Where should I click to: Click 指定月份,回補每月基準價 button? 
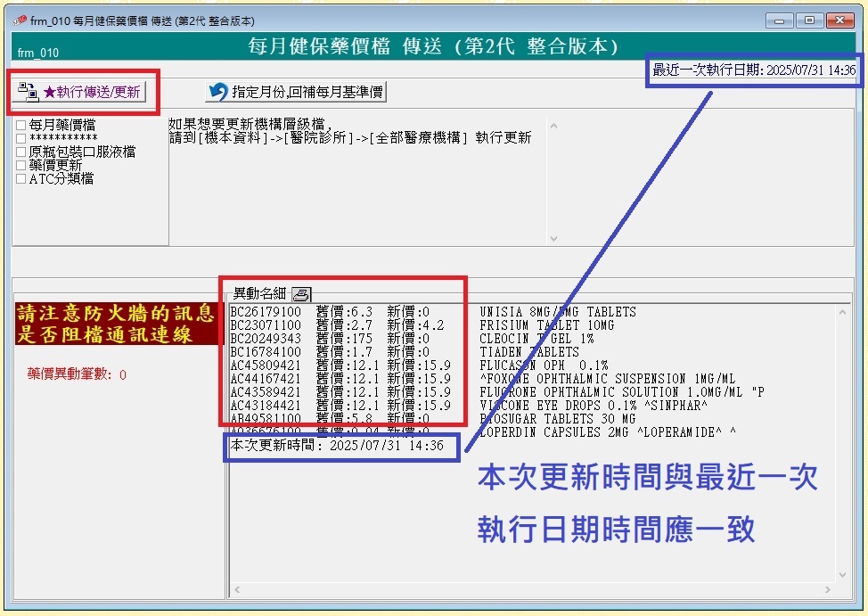tap(296, 92)
